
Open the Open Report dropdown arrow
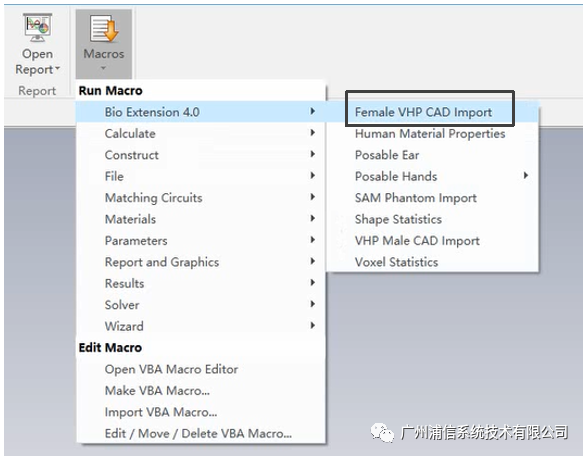[x=57, y=69]
